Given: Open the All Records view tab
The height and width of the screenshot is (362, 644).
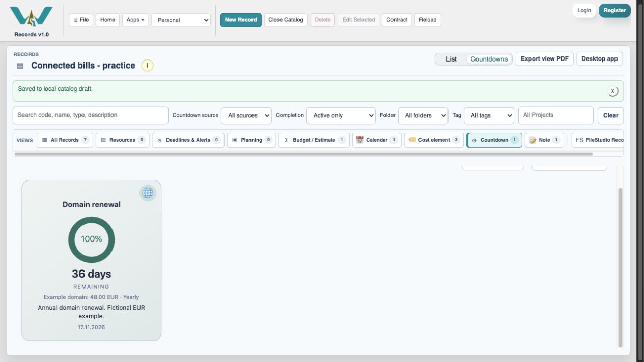Looking at the screenshot, I should pyautogui.click(x=65, y=140).
